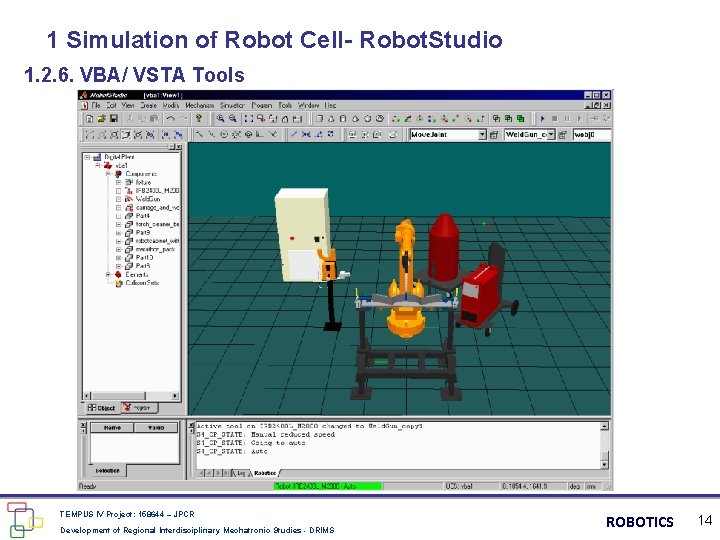Click the View All fit-to-screen icon
The image size is (720, 540).
coord(248,119)
